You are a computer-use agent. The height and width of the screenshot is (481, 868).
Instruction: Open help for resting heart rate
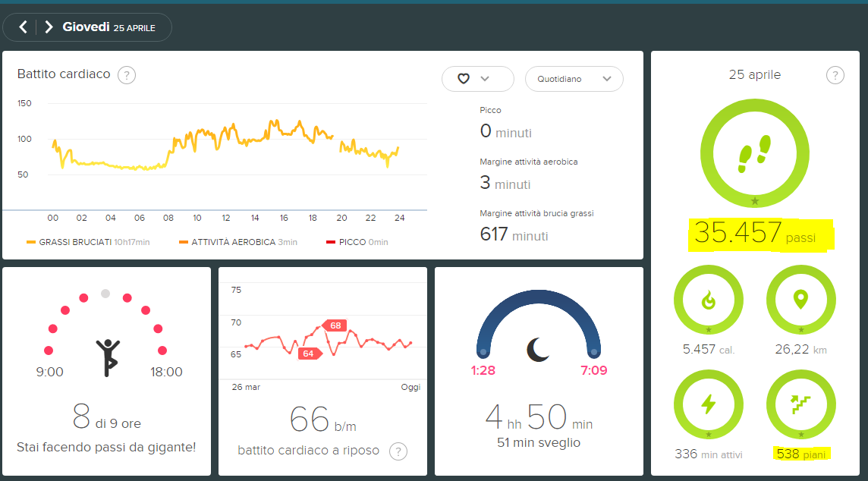click(x=398, y=451)
